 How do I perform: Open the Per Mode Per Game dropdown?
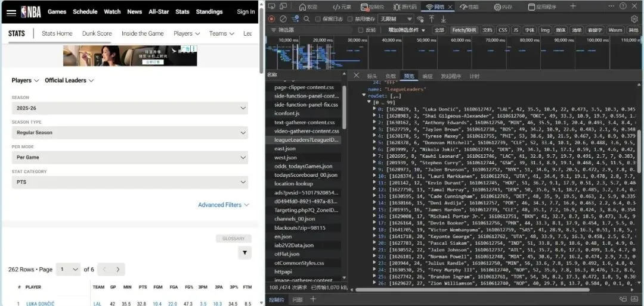(x=130, y=158)
